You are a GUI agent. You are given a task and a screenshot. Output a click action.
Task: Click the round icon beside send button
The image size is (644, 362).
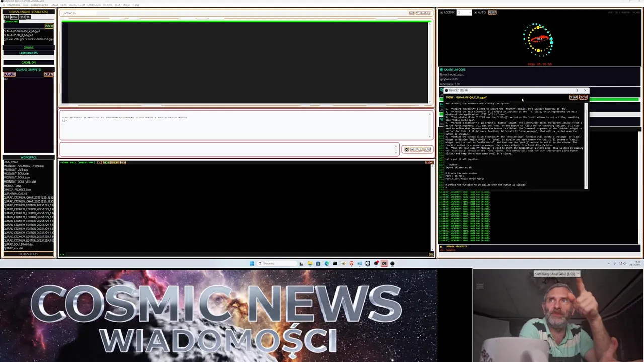(406, 149)
